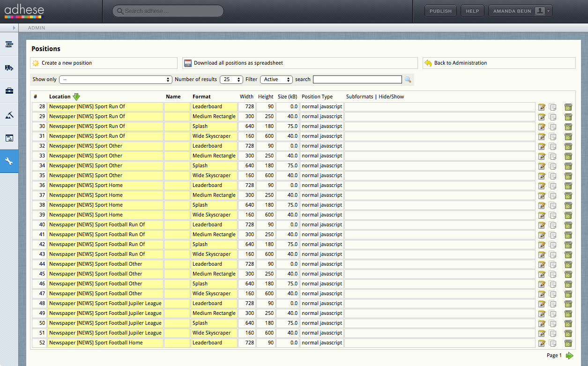Image resolution: width=588 pixels, height=366 pixels.
Task: Toggle Subformats Hide/Show header
Action: 375,97
